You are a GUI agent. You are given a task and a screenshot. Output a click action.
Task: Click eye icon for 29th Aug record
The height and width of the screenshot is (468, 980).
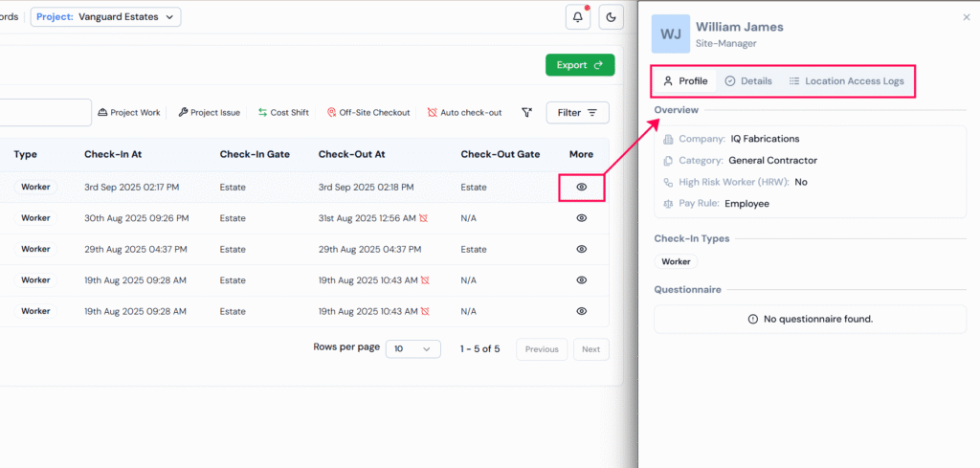pyautogui.click(x=581, y=249)
